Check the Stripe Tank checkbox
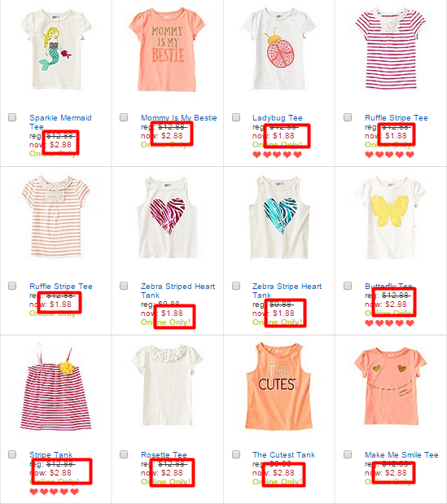Screen dimensions: 447x504 [12, 454]
